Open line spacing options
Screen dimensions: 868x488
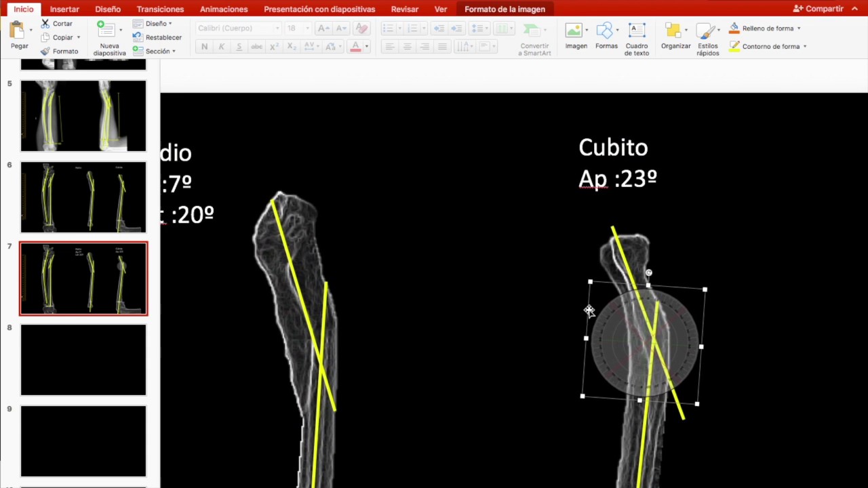coord(480,28)
